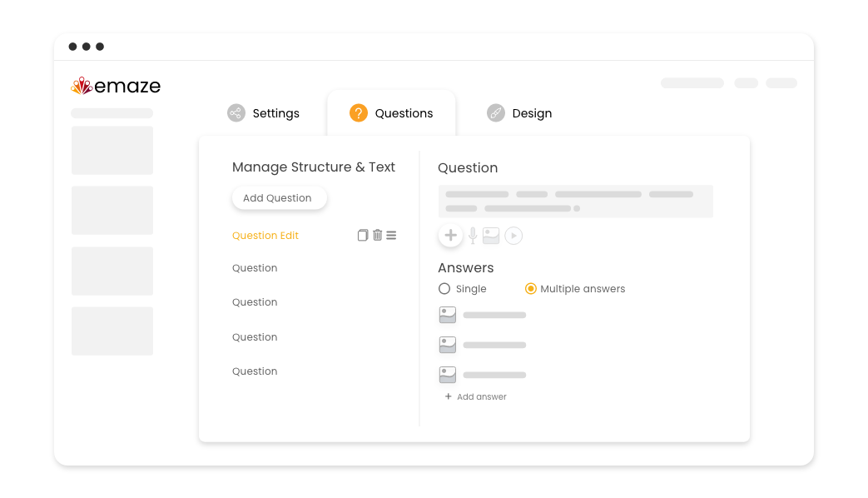Attach an image to the question
Screen dimensions: 868x498
click(x=490, y=236)
